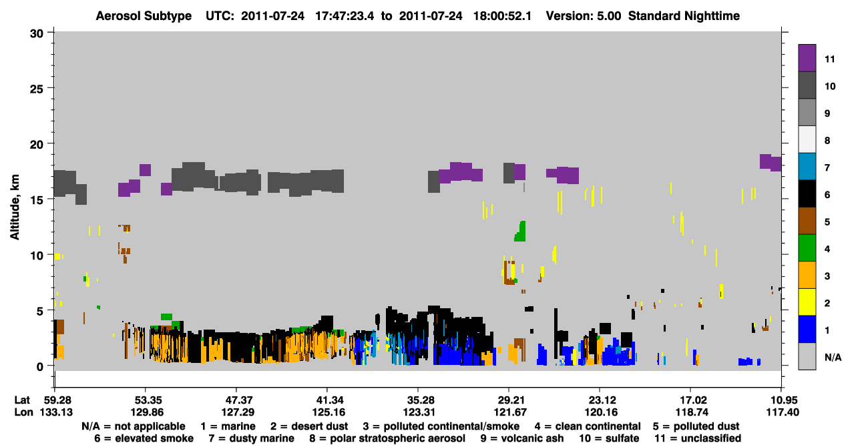Click legend text '10 = sulfate'
The width and height of the screenshot is (868, 445).
609,438
